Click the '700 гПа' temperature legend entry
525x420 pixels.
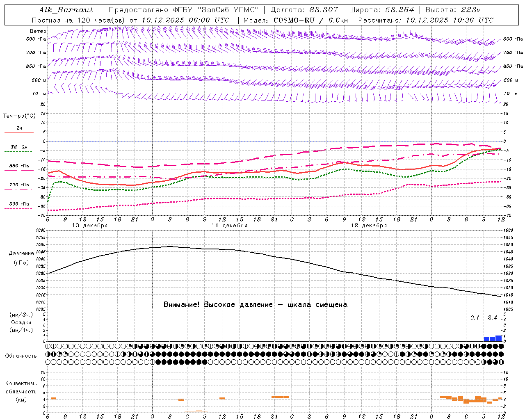[19, 185]
